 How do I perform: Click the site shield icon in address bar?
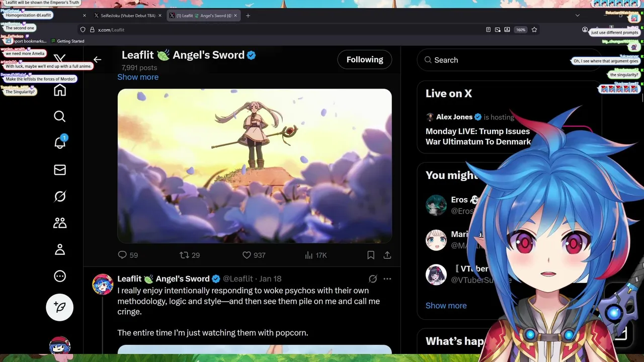[x=83, y=30]
